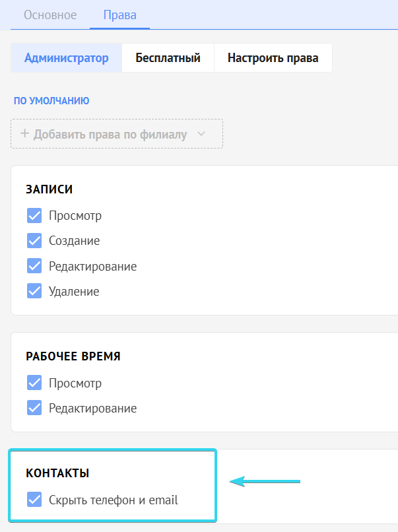The width and height of the screenshot is (398, 532).
Task: Switch to the Основное tab
Action: pos(50,15)
